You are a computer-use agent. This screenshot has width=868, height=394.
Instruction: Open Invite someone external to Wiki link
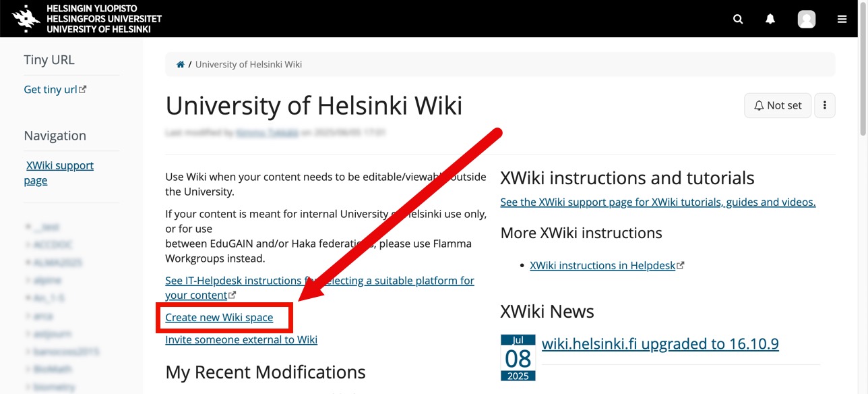[241, 340]
